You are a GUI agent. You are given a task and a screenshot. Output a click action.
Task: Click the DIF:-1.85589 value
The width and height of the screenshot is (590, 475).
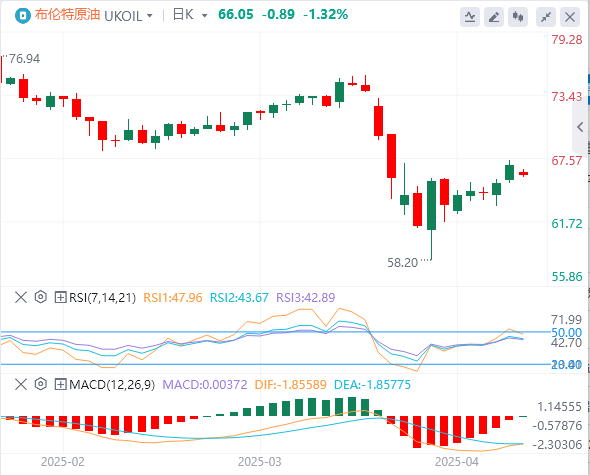point(290,385)
